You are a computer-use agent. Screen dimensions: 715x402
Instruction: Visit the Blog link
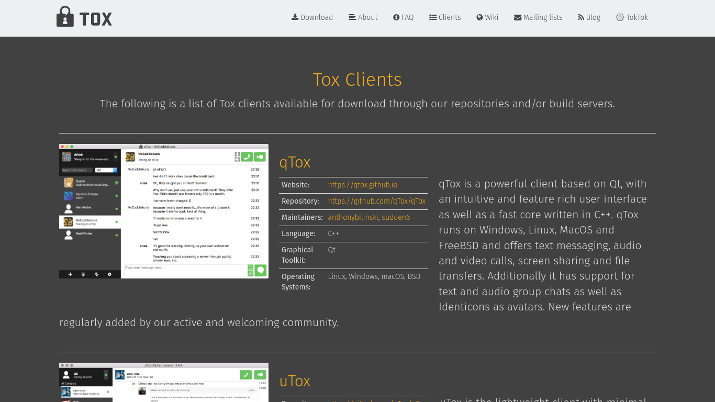tap(589, 17)
